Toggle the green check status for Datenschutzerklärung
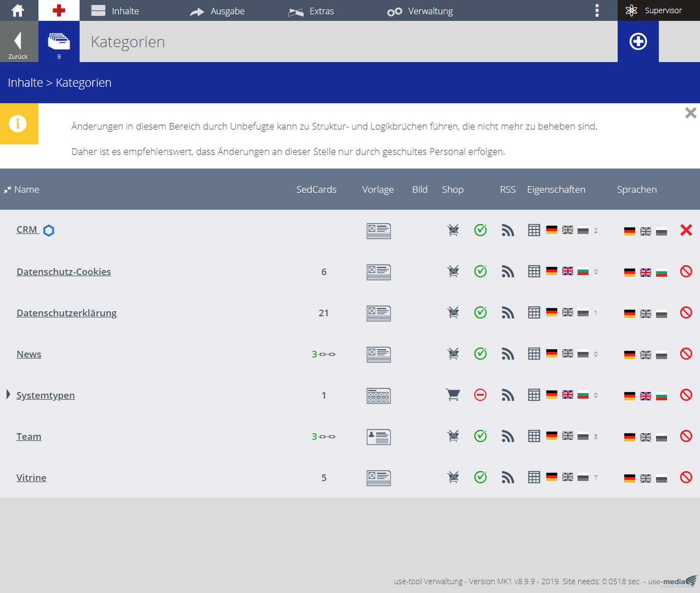The height and width of the screenshot is (593, 700). 480,313
